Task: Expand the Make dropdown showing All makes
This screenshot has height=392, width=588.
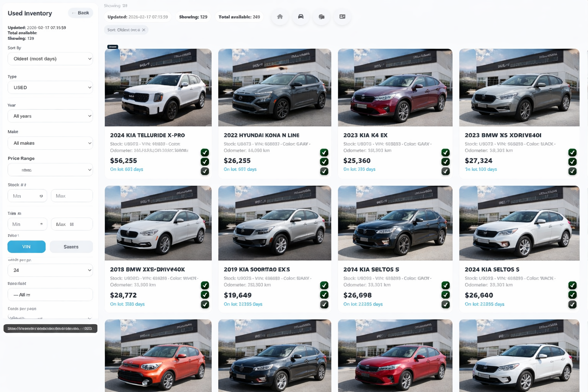Action: point(50,143)
